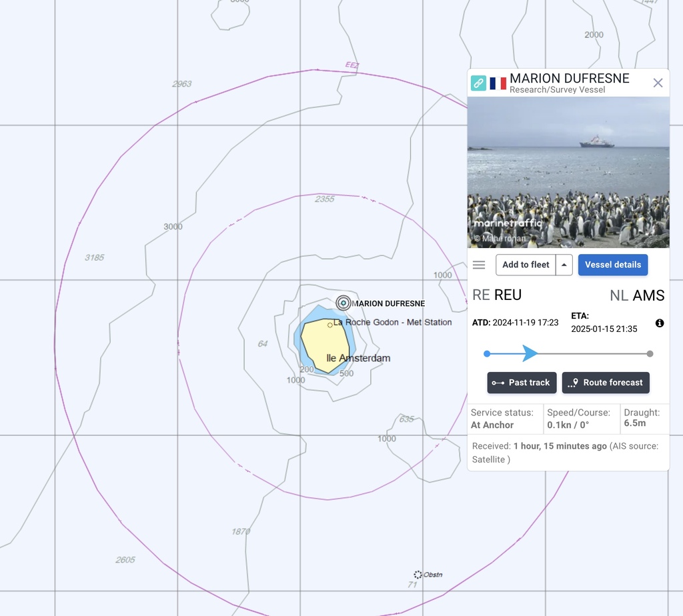
Task: Click the La Roche Godon Met Station marker
Action: point(329,325)
